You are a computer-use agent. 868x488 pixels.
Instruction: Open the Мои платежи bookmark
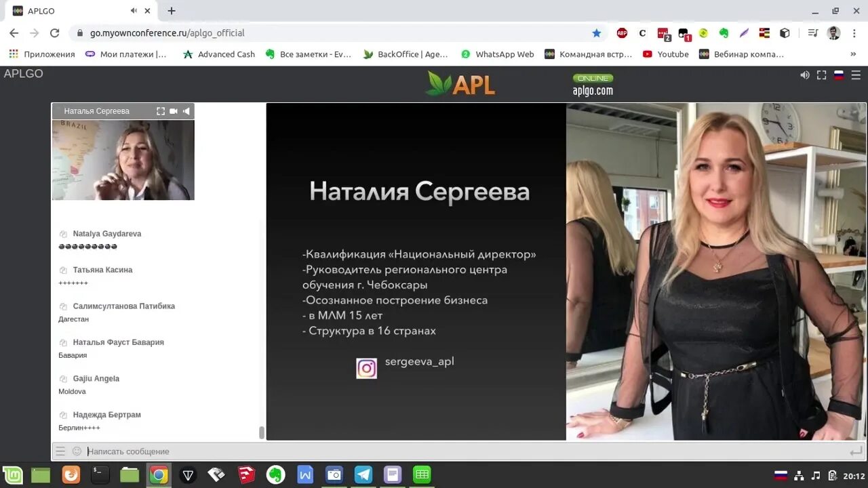[126, 54]
